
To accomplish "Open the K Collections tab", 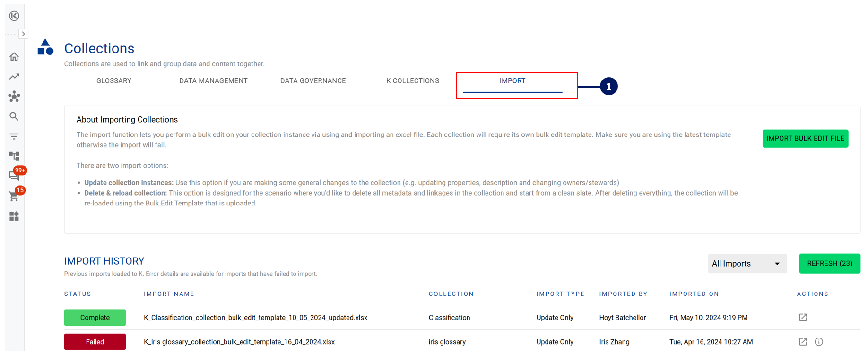I will click(x=412, y=81).
